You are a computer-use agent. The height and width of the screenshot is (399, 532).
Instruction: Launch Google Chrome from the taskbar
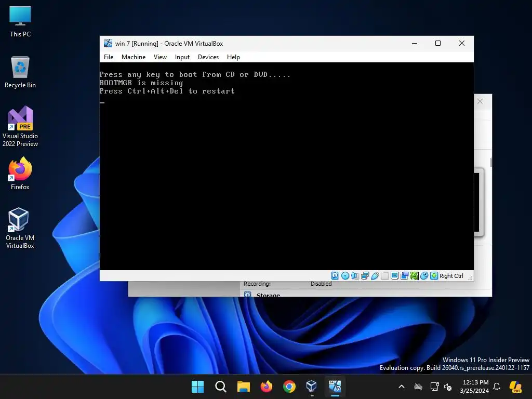pos(289,387)
